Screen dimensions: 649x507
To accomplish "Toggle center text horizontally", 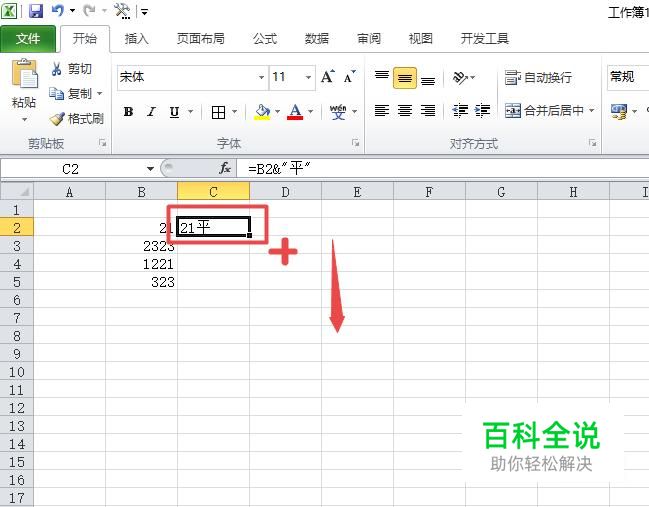I will 404,111.
